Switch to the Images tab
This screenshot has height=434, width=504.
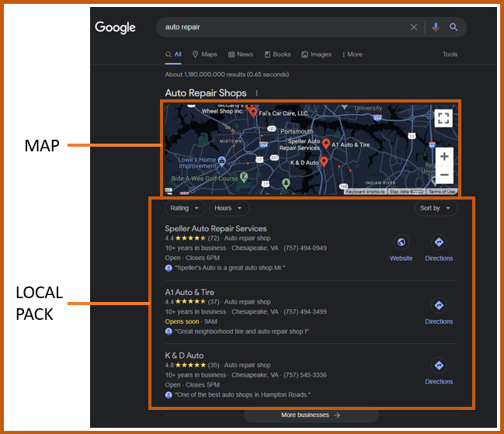pyautogui.click(x=316, y=54)
